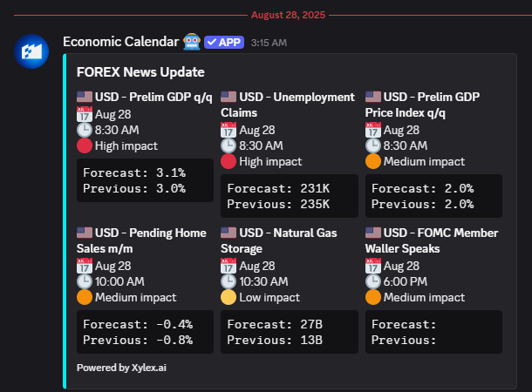Click the verified APP badge
The image size is (532, 392).
point(224,43)
